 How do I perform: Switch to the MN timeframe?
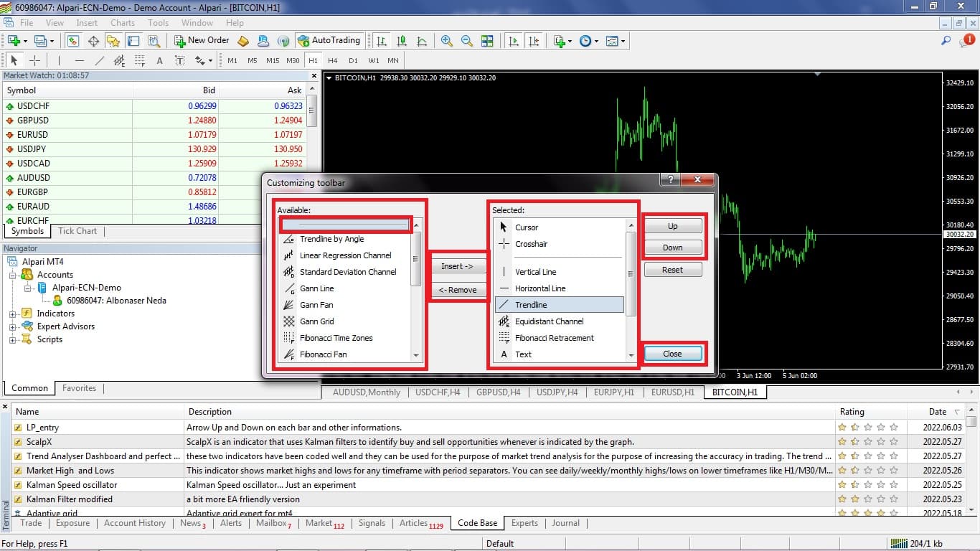(393, 60)
